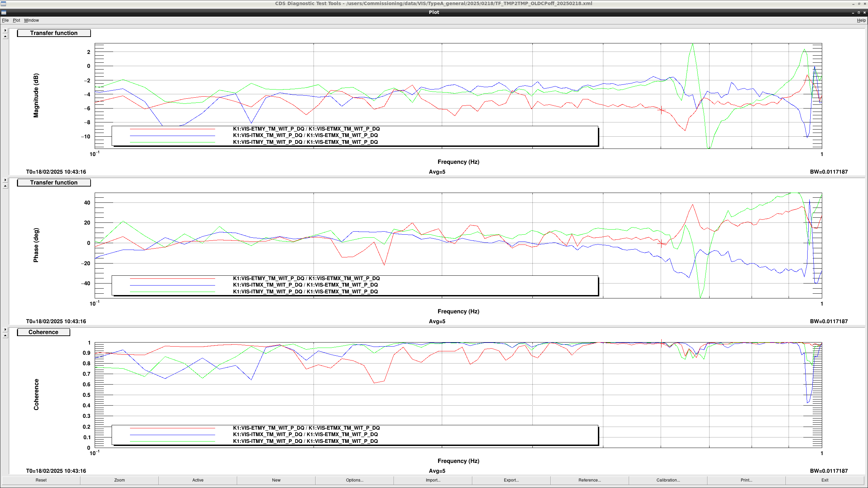Click ITMY/ETMX legend label in magnitude plot
Screen dimensions: 868x488
point(305,142)
